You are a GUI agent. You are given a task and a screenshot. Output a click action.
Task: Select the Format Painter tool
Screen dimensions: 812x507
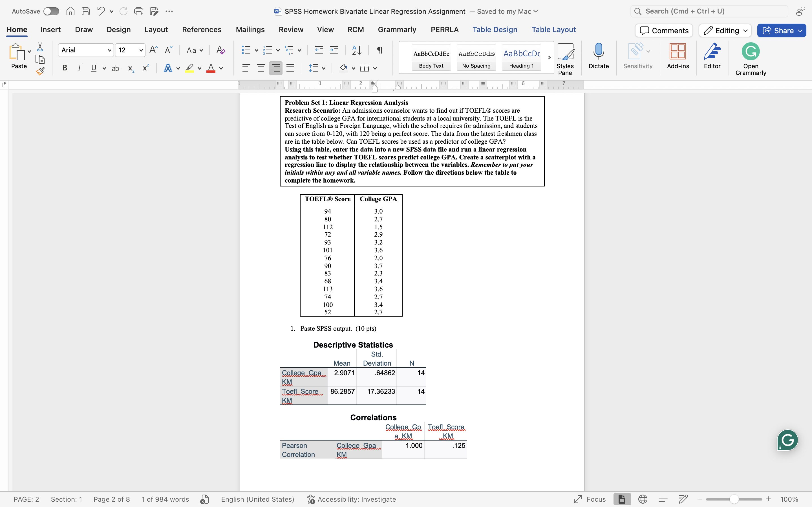pos(40,71)
